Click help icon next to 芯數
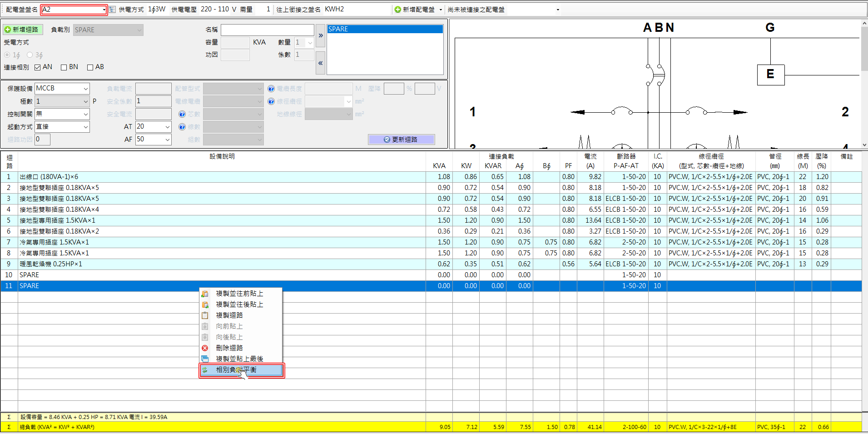Screen dimensions: 868x434 [x=182, y=114]
